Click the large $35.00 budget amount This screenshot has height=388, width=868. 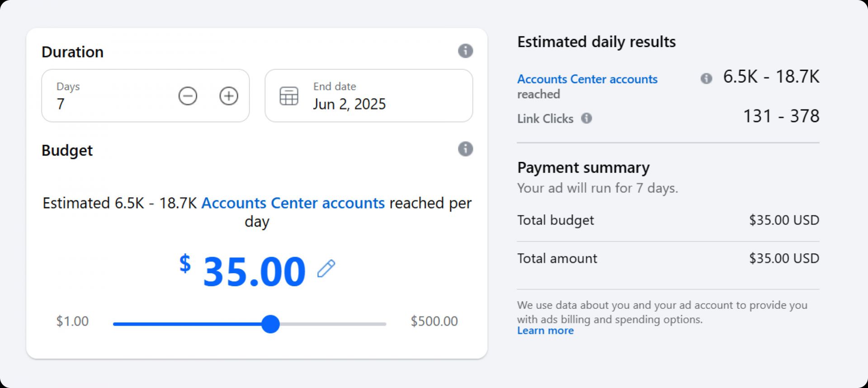point(254,271)
